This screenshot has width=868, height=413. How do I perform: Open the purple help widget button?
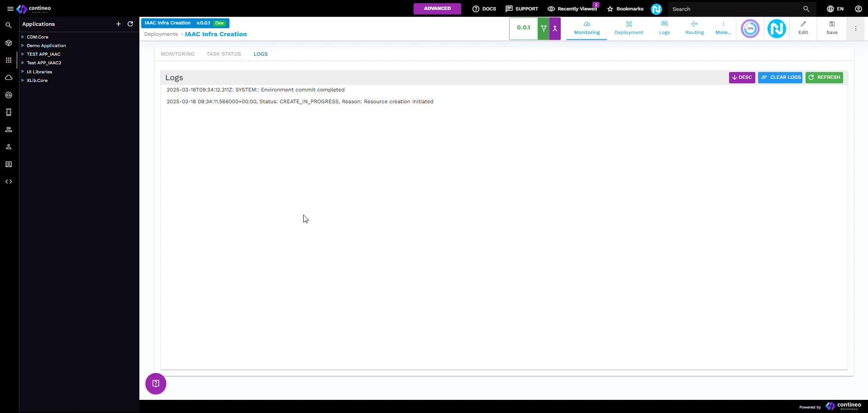pos(156,384)
